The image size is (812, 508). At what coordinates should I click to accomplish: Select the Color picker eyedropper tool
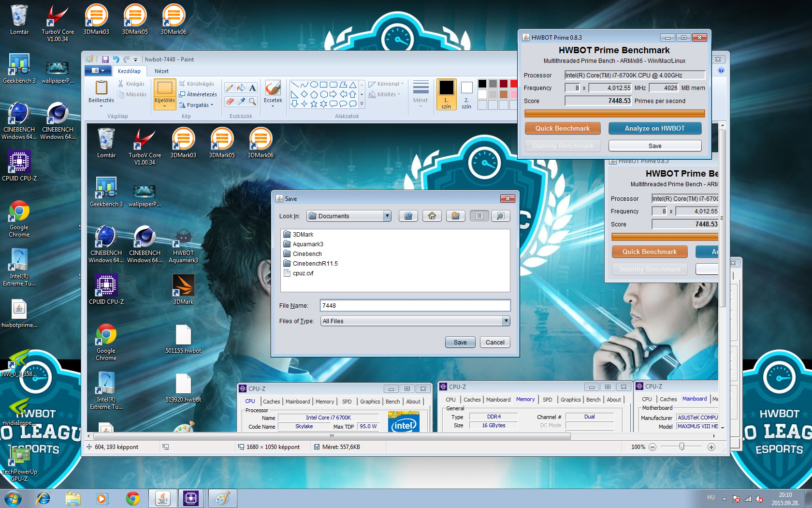[x=241, y=101]
